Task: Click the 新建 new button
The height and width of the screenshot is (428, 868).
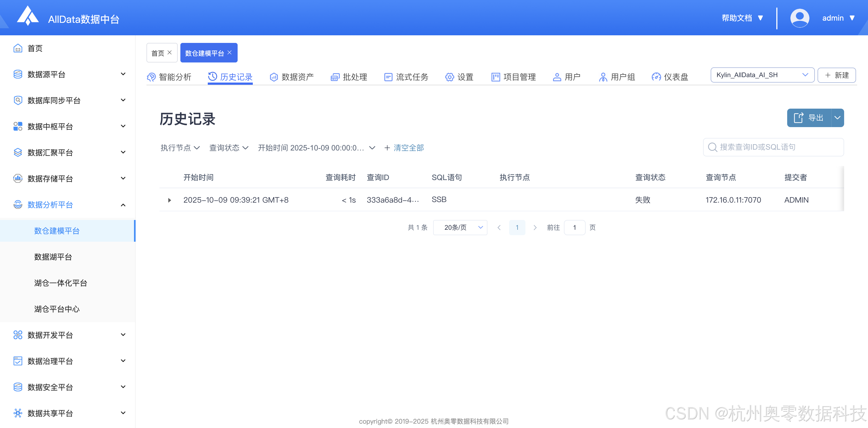Action: click(837, 75)
